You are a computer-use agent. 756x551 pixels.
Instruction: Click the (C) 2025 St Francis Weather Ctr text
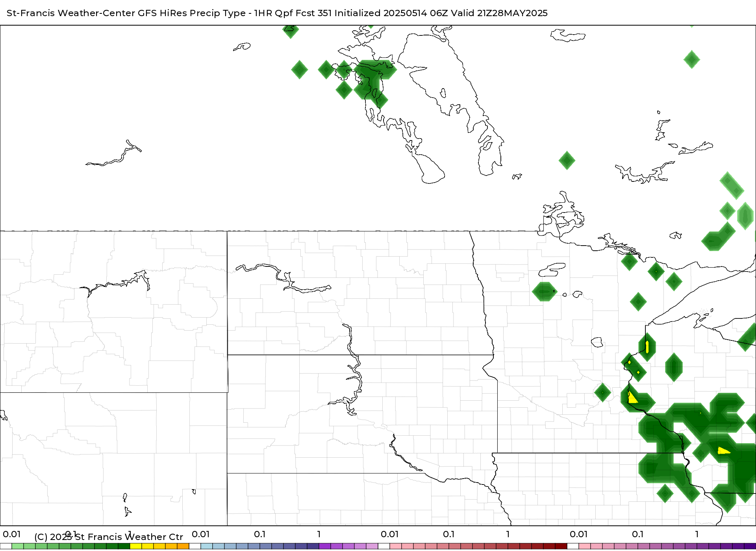(x=109, y=537)
